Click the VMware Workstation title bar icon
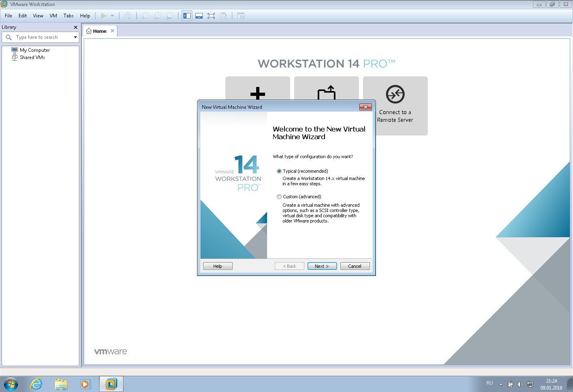The height and width of the screenshot is (392, 573). pos(4,4)
